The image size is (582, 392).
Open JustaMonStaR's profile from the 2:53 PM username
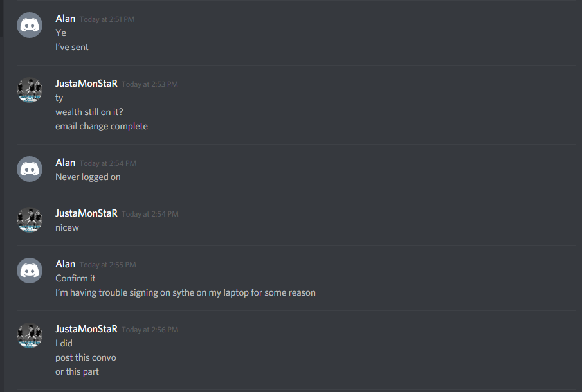(86, 84)
